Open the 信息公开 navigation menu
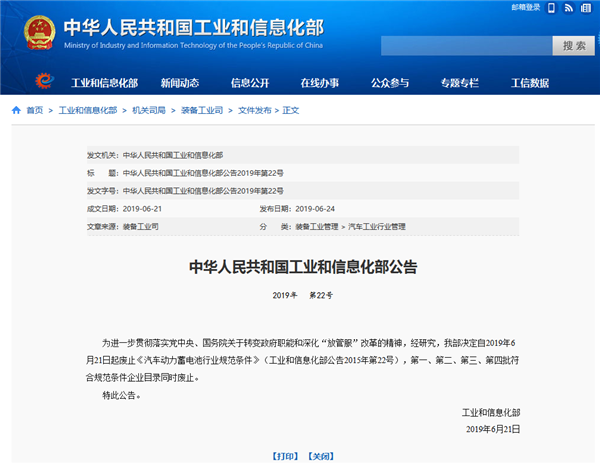The width and height of the screenshot is (600, 464). click(x=250, y=83)
